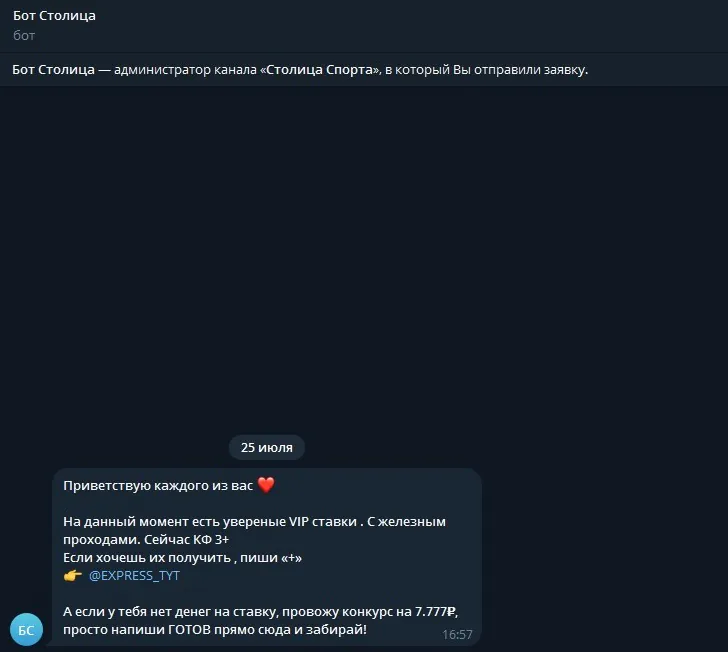
Task: Click the Приветствую каждого из вас line
Action: (158, 486)
